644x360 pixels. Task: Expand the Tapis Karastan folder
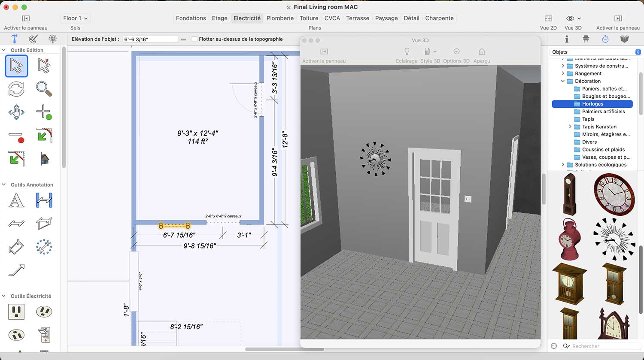[x=570, y=127]
